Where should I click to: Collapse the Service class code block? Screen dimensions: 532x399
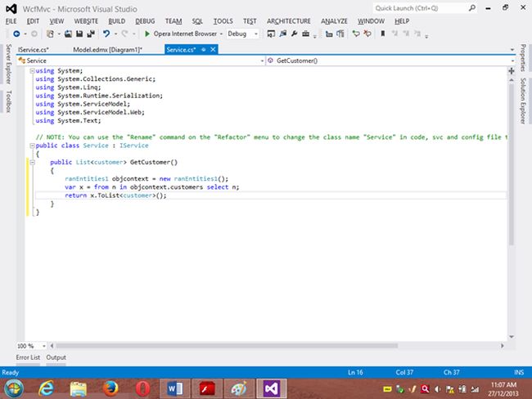coord(31,145)
